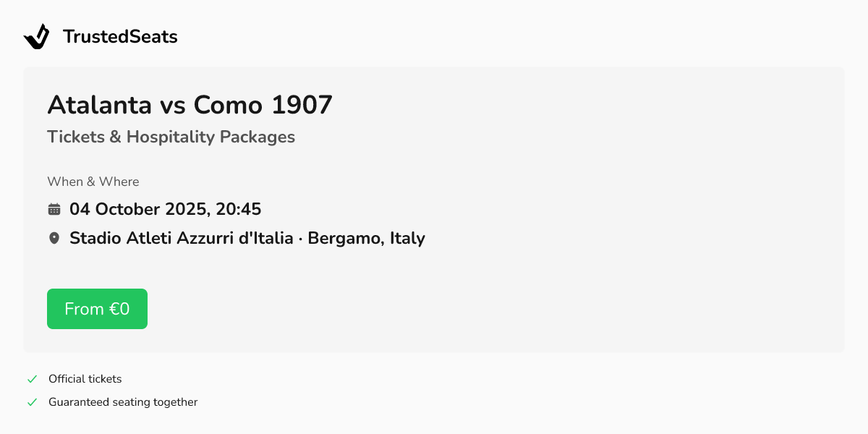This screenshot has height=434, width=868.
Task: Select the Official tickets text
Action: pos(85,379)
